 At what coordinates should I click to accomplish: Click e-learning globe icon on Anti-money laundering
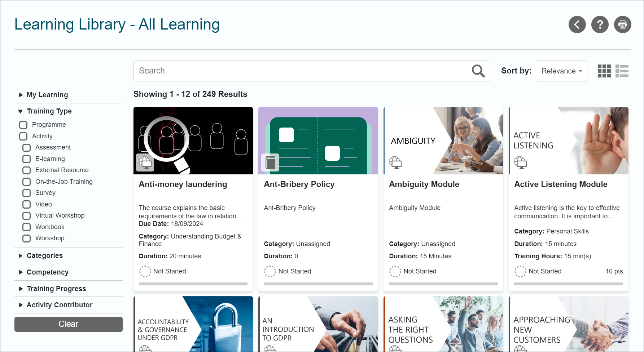pos(145,162)
